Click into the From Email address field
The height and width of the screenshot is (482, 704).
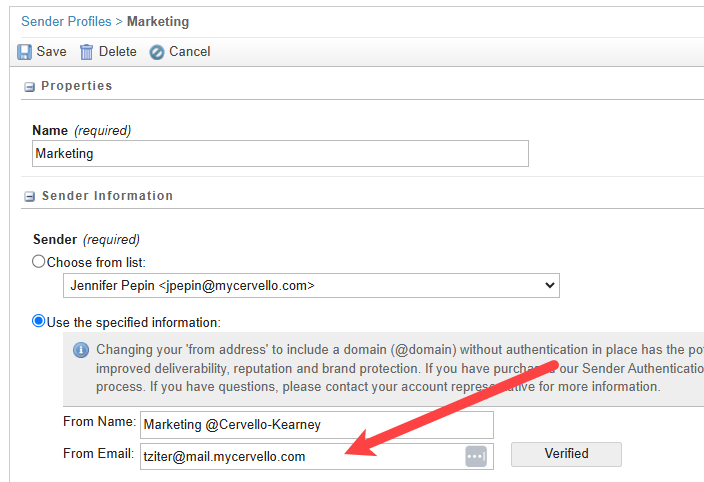click(300, 456)
